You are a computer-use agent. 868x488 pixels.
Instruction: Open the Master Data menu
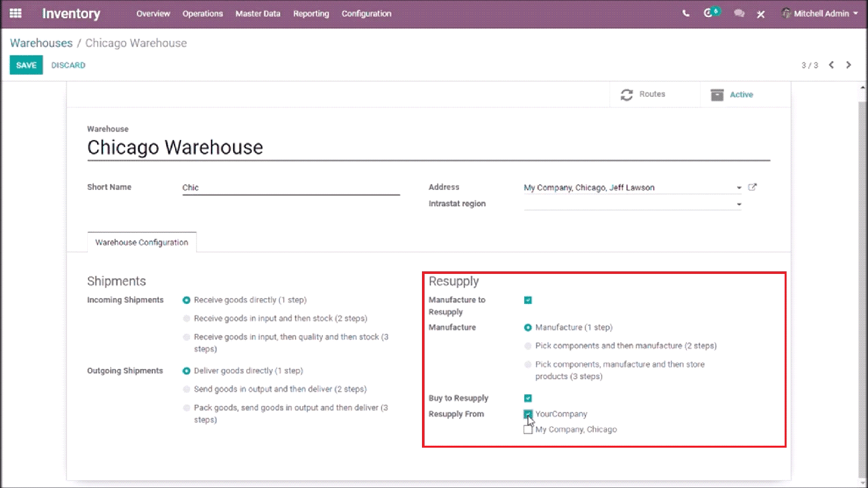[258, 14]
